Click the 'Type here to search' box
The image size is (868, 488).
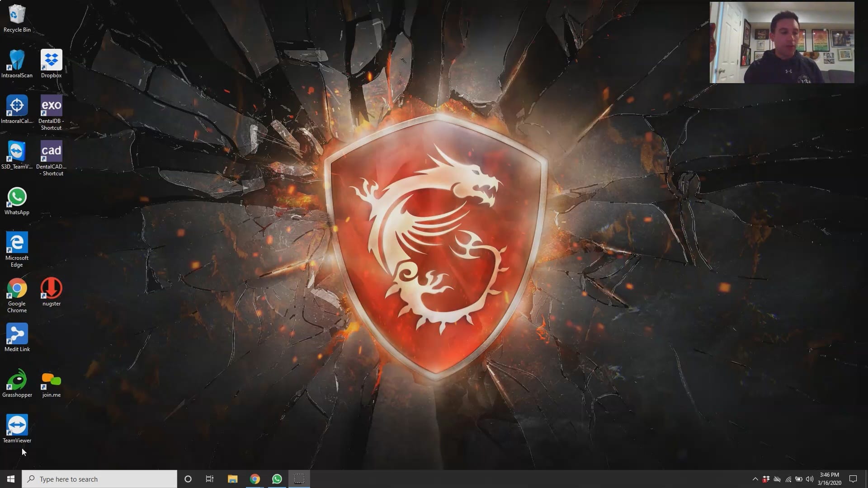pyautogui.click(x=99, y=479)
